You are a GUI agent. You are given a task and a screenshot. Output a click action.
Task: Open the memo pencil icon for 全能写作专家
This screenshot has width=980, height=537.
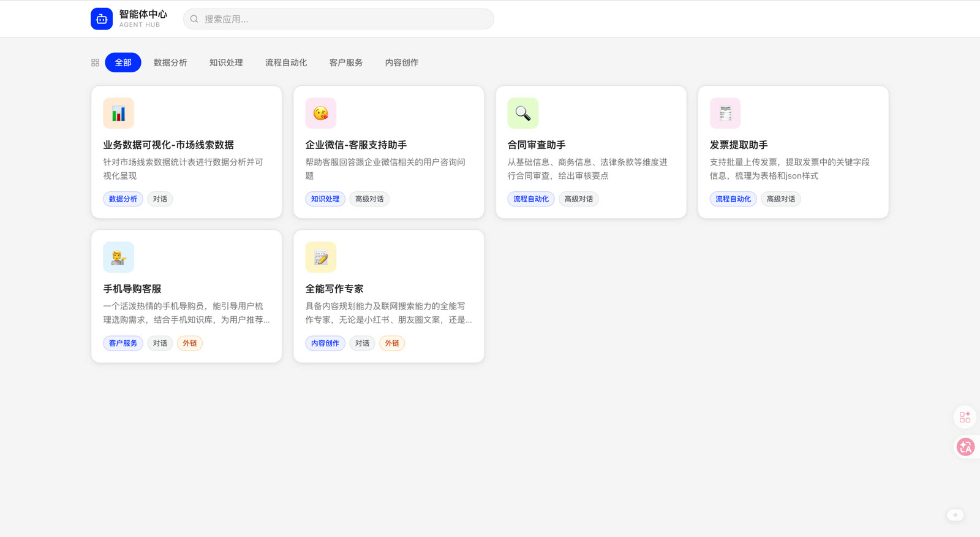[x=320, y=257]
